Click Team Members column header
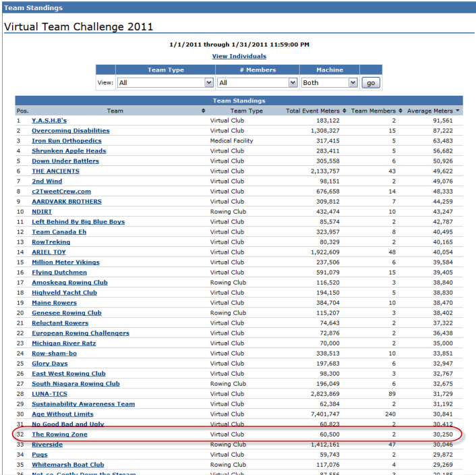The image size is (476, 475). click(374, 111)
